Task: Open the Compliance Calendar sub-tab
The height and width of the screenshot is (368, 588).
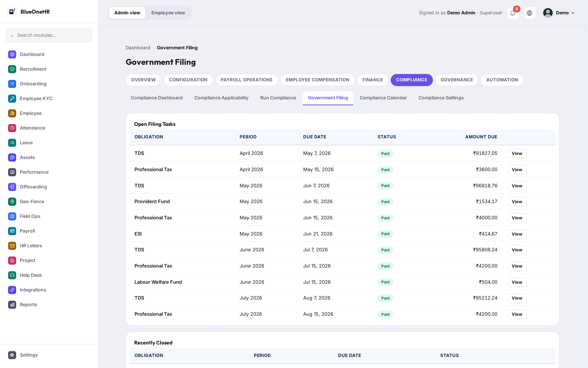Action: (383, 98)
